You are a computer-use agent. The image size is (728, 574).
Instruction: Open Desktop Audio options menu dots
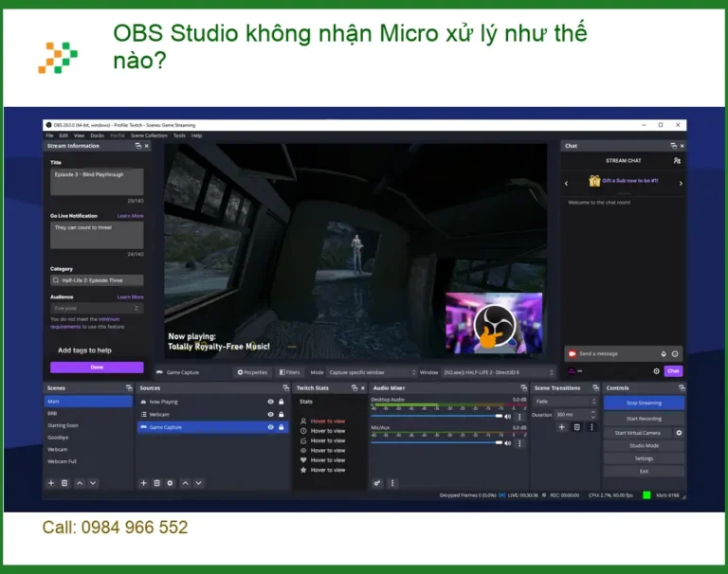(x=519, y=416)
